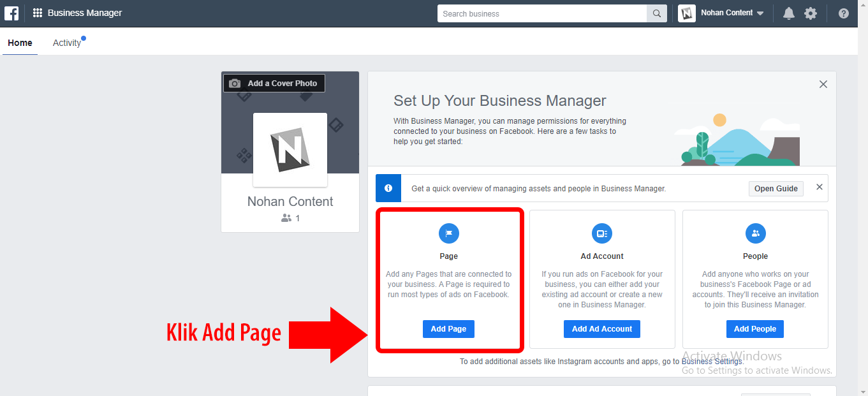Click the Search business input field
Viewport: 868px width, 396px height.
[x=542, y=13]
